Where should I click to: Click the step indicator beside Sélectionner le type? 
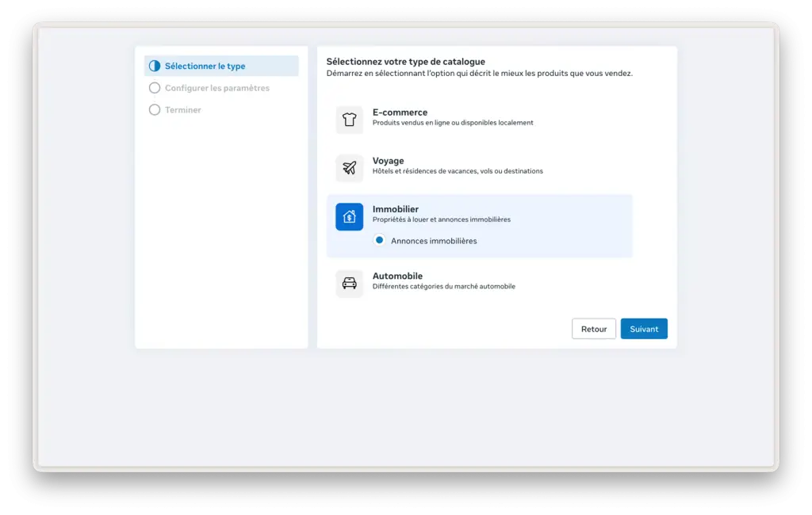pyautogui.click(x=155, y=66)
